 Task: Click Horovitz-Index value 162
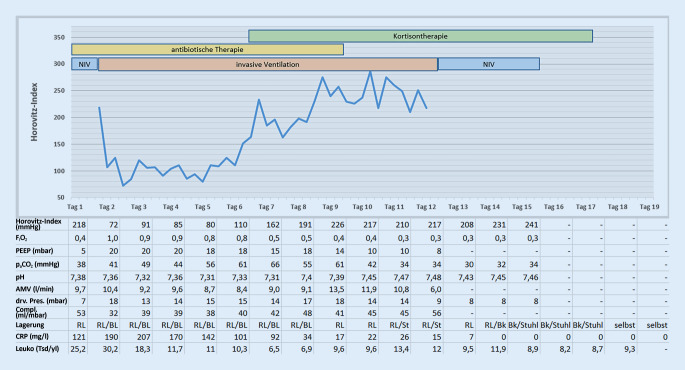[273, 225]
